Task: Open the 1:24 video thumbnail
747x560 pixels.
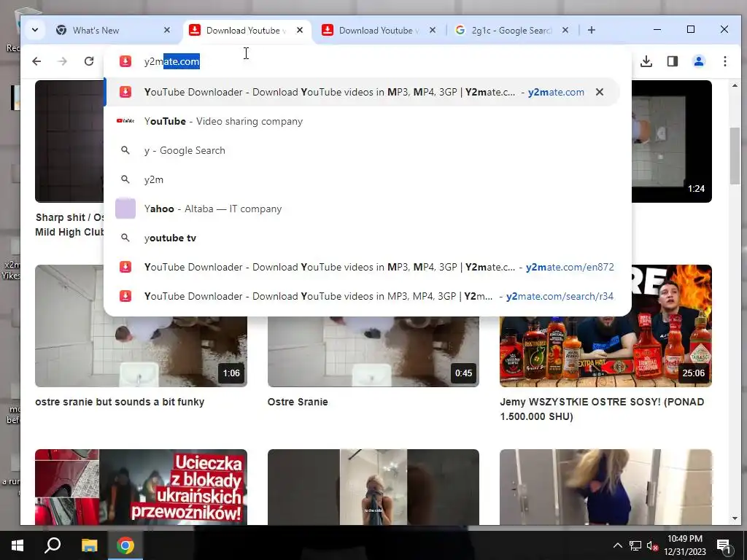Action: [672, 141]
